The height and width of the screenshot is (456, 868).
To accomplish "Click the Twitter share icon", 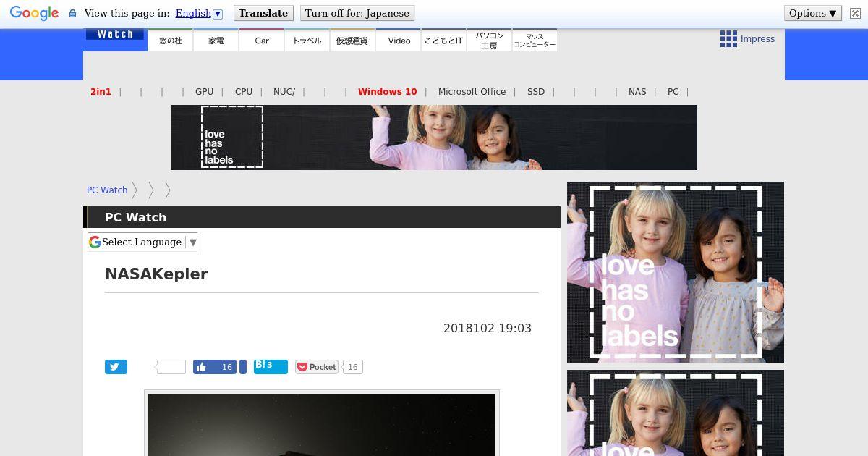I will (x=116, y=367).
